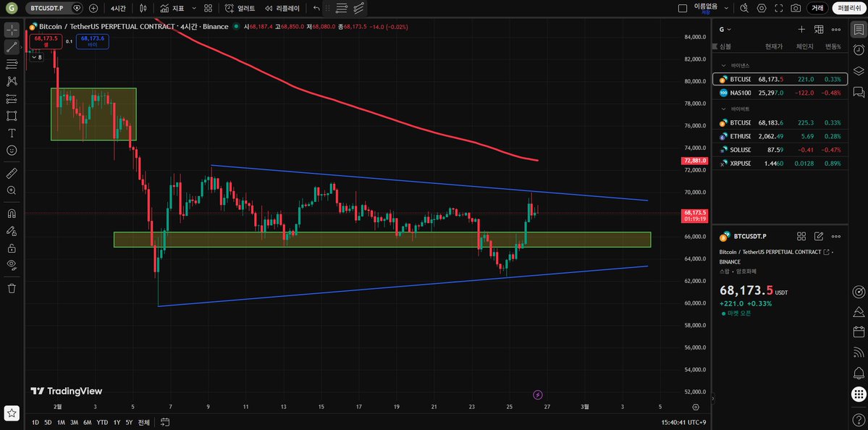Open chart settings hexagon icon
The image size is (868, 430).
tap(762, 8)
